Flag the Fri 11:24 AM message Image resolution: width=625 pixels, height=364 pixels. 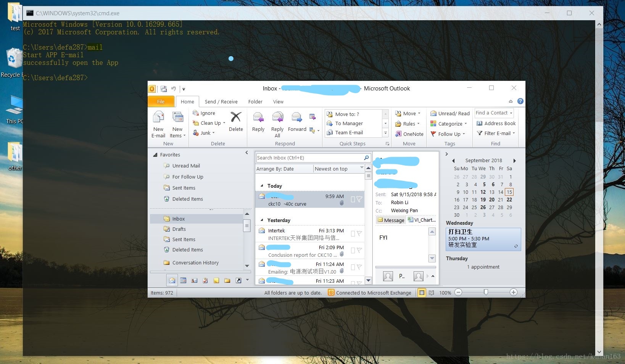[359, 267]
